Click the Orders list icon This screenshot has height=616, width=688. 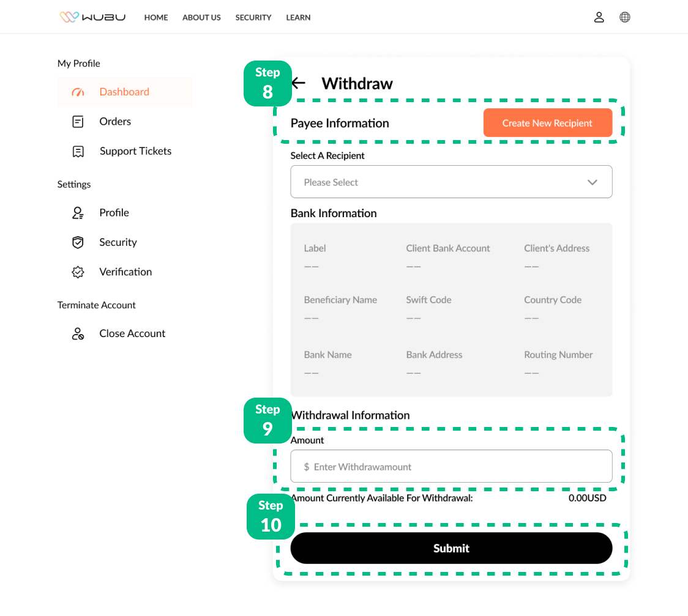tap(78, 122)
